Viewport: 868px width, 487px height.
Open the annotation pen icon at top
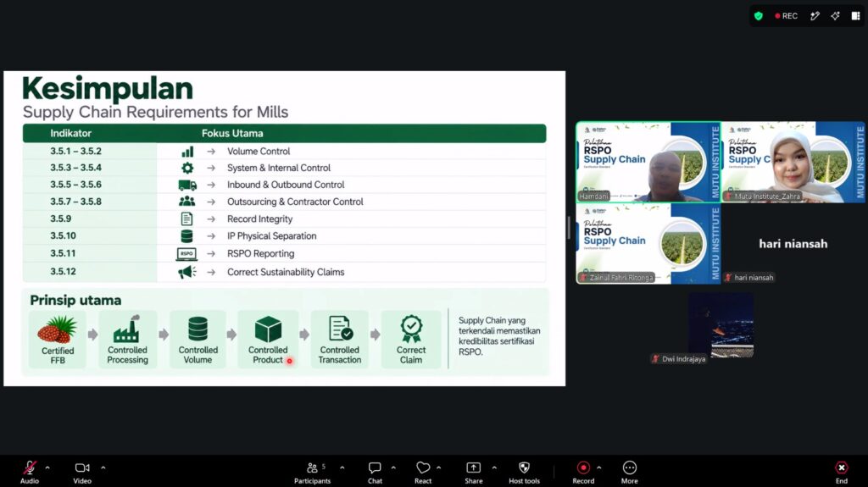point(815,16)
